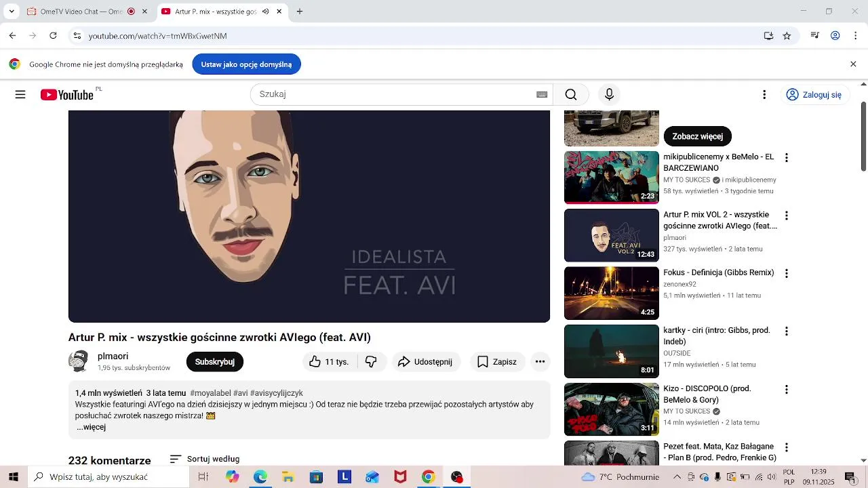Open options for Pezet Plan B video

click(x=787, y=447)
